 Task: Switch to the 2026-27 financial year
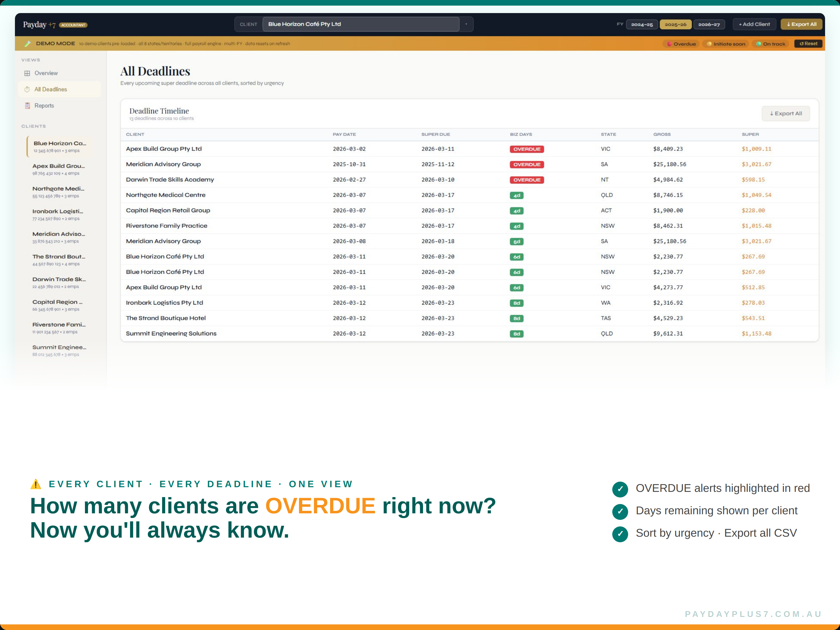coord(709,24)
